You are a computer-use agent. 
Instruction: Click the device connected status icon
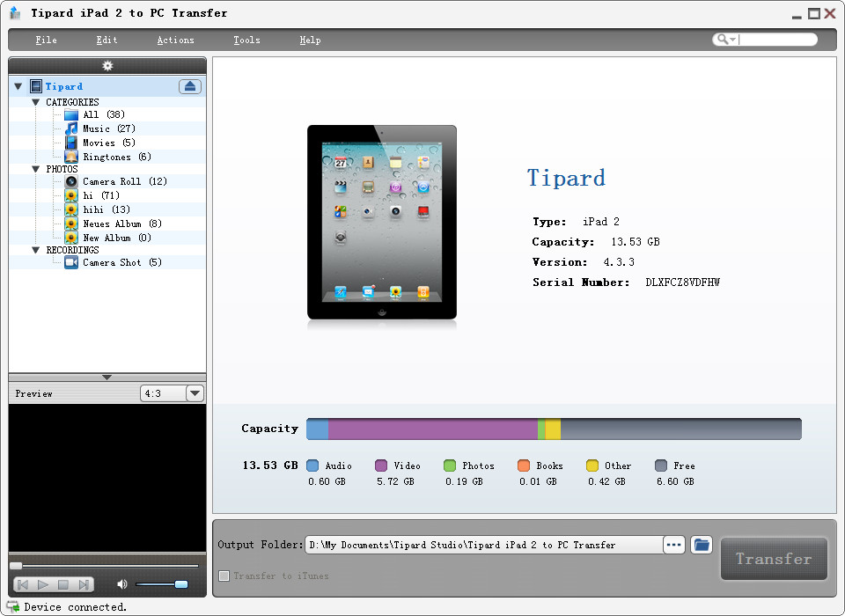(13, 607)
